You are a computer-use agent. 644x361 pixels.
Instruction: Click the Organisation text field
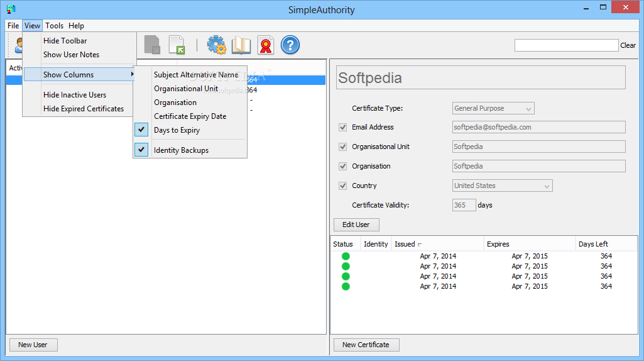tap(539, 166)
